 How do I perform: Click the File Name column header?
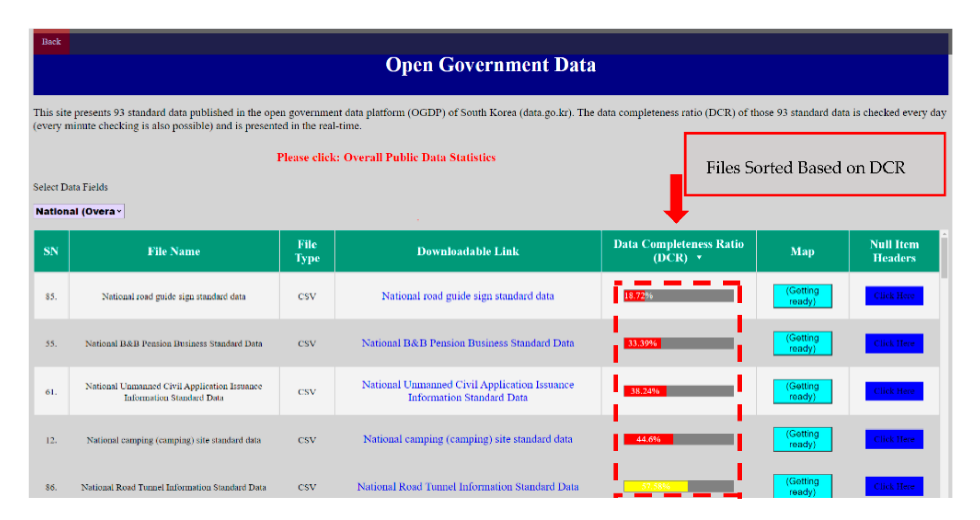click(174, 251)
